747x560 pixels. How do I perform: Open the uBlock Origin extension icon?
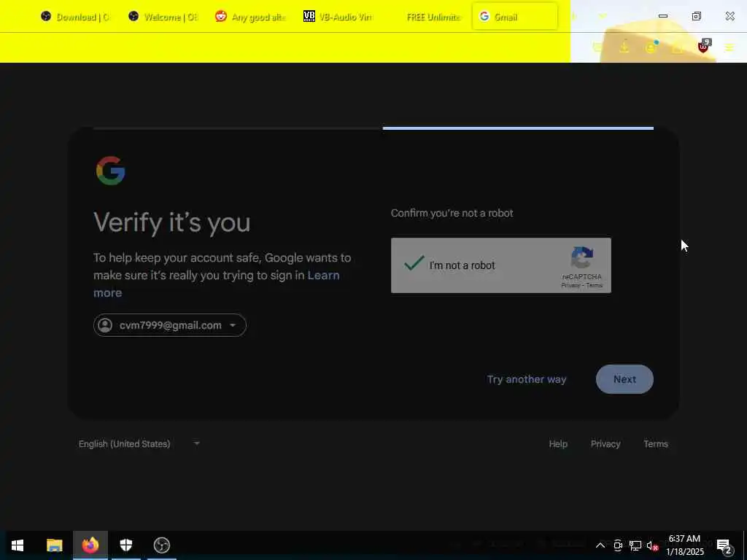[704, 46]
